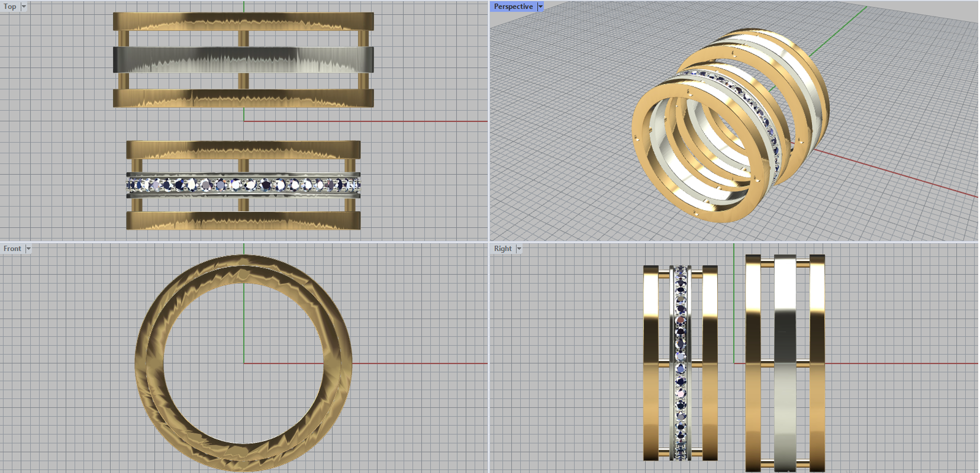This screenshot has height=473, width=980.
Task: Pick the wide silver band in Right viewport
Action: click(x=785, y=363)
